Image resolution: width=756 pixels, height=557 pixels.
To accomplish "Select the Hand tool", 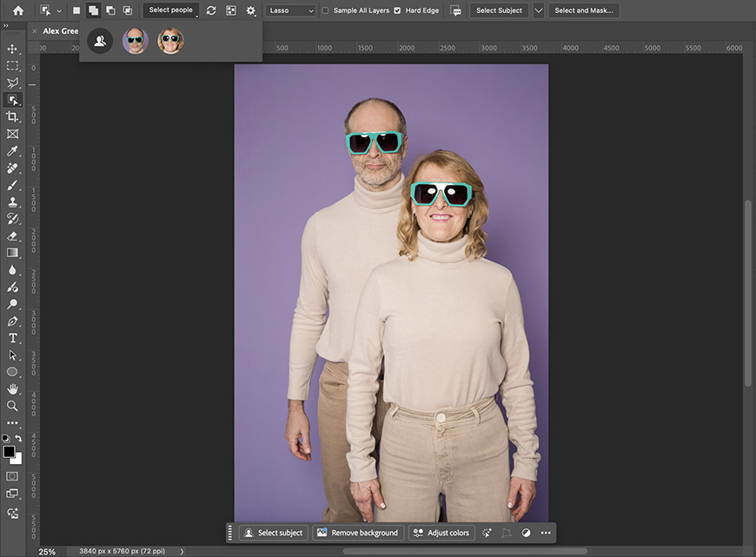I will point(12,388).
